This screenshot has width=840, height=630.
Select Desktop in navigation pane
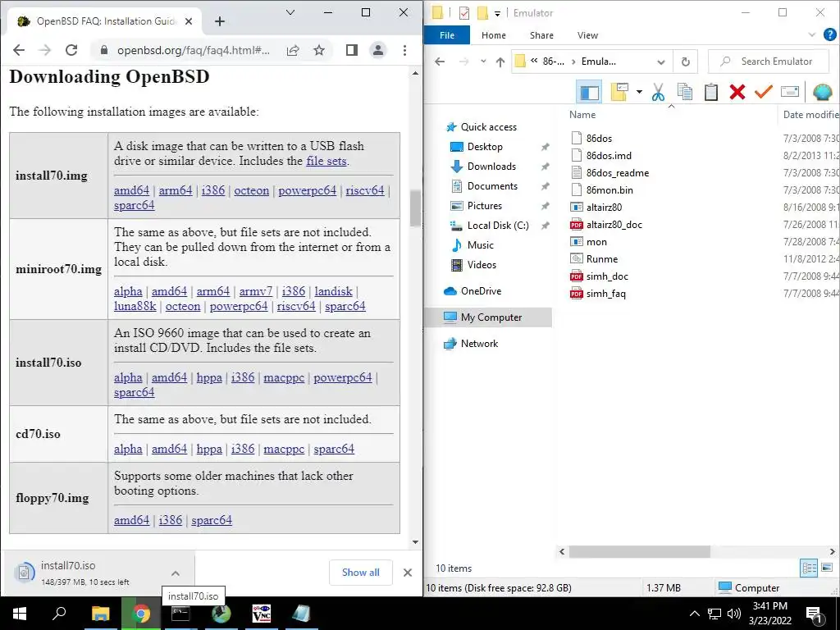click(485, 147)
